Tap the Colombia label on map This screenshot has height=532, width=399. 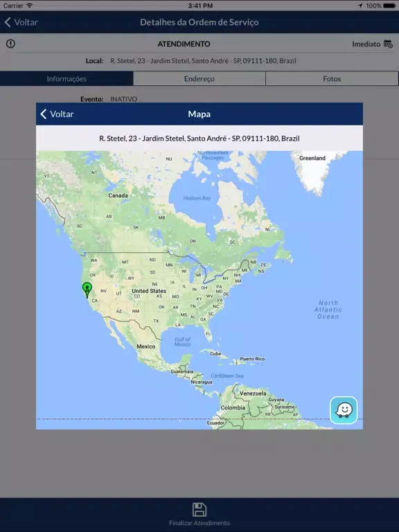click(233, 408)
